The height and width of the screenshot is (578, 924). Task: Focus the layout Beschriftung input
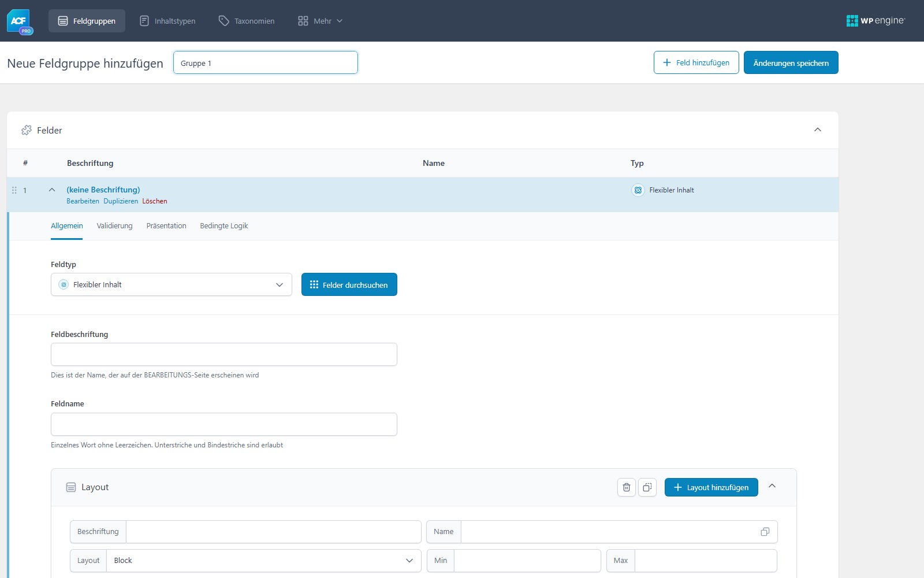274,532
